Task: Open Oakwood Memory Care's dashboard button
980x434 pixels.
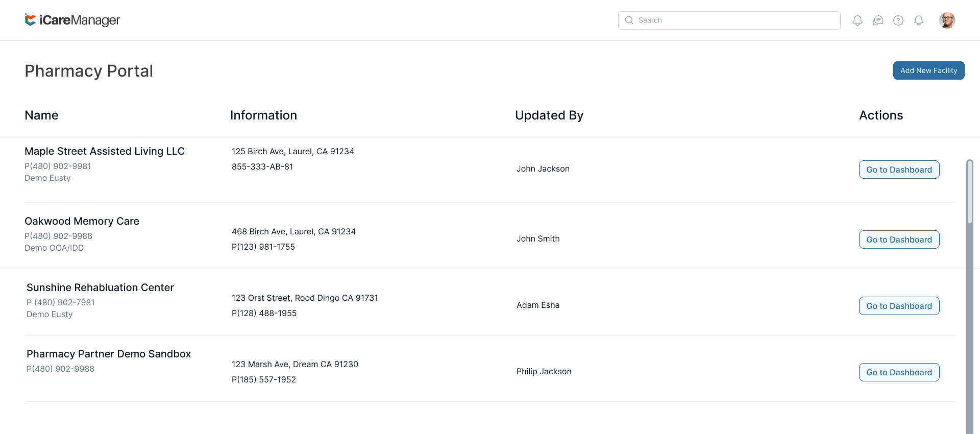Action: (899, 239)
